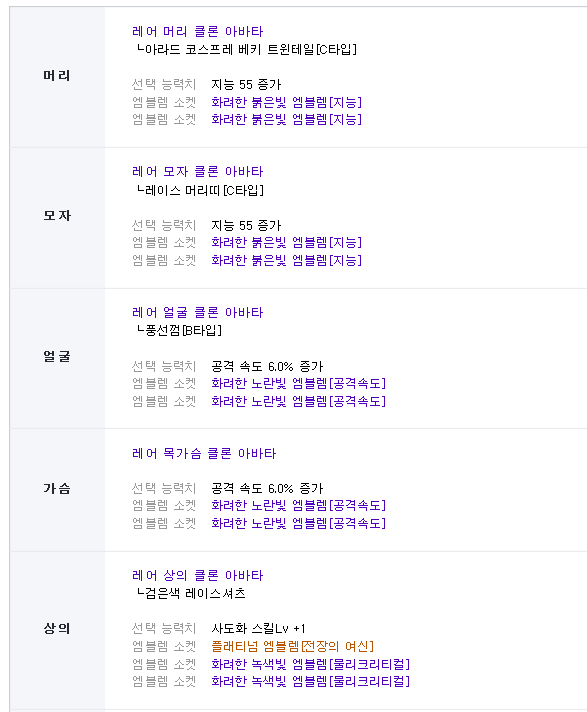
Task: Click second 노란빛 엠블렘[공격속도] in 가슴 row
Action: point(298,523)
